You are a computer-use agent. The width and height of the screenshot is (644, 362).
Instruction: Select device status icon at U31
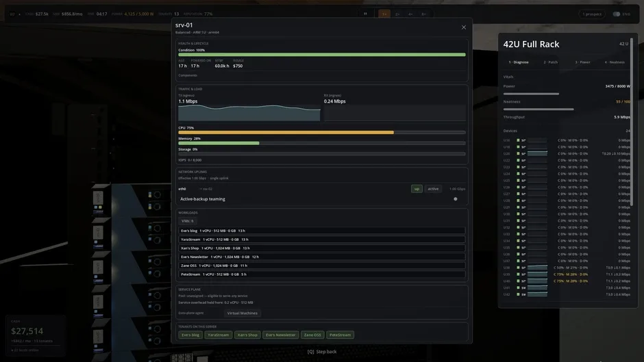518,221
